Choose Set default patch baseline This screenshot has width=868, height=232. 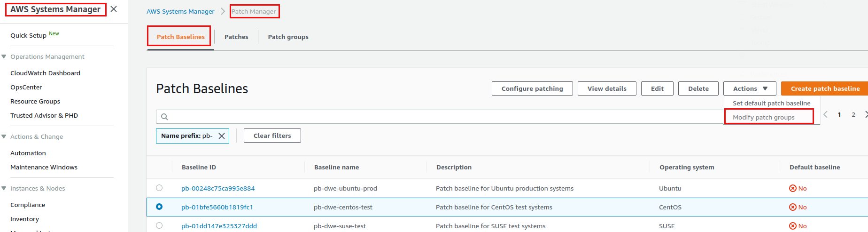pyautogui.click(x=771, y=103)
